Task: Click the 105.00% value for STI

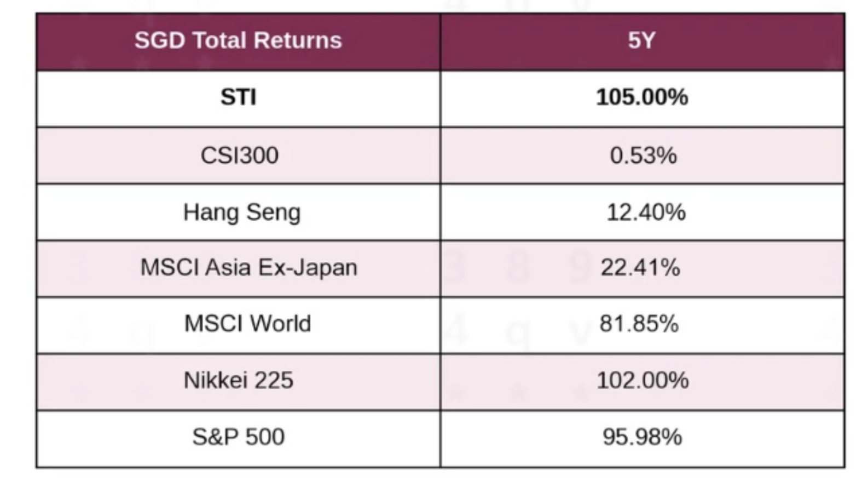Action: (642, 97)
